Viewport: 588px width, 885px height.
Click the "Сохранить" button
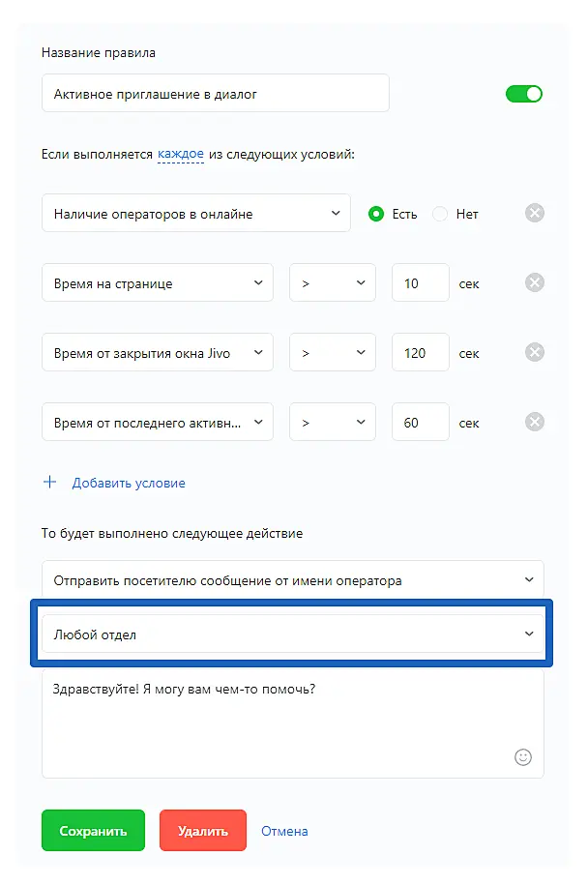[x=93, y=831]
